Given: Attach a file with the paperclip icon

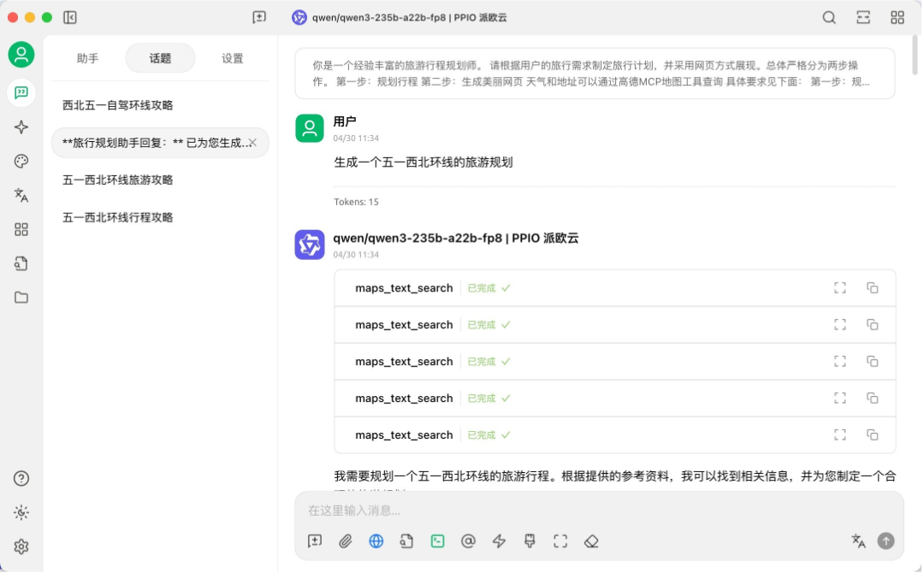Looking at the screenshot, I should 346,541.
